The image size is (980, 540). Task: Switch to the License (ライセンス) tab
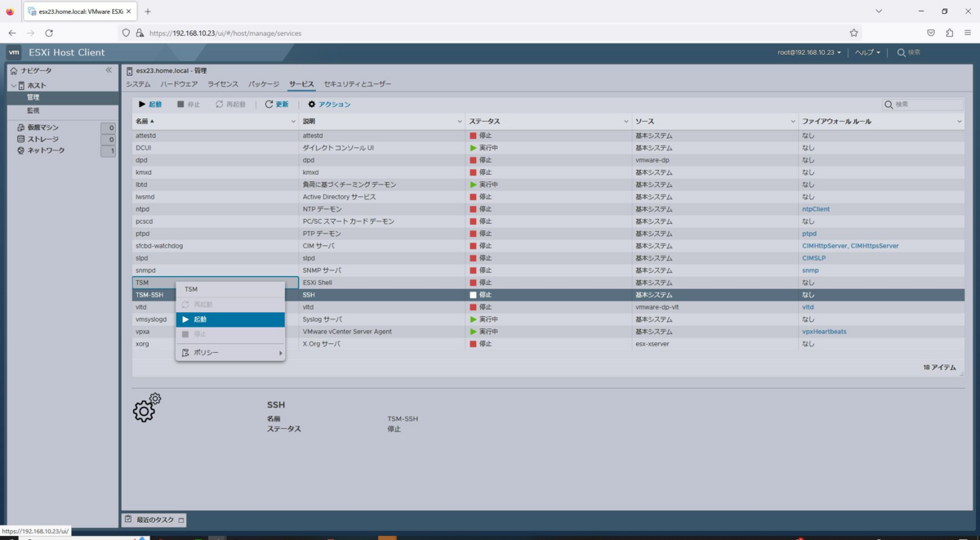coord(223,84)
